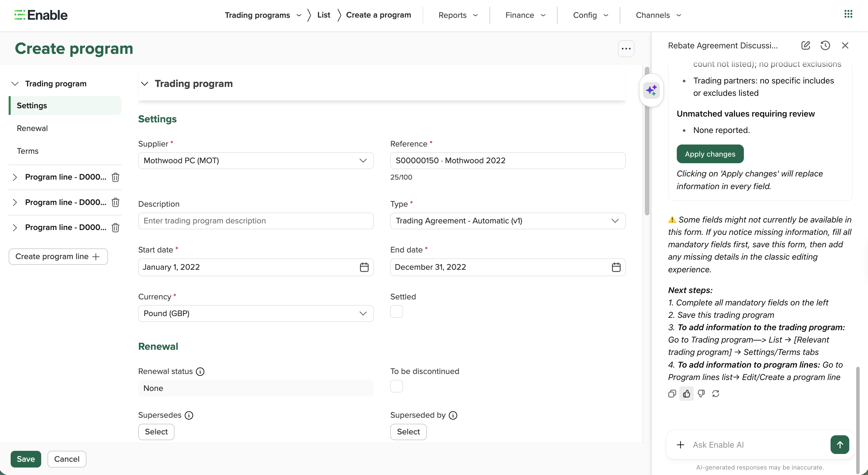Add attachment with the plus icon
Viewport: 868px width, 475px height.
click(x=680, y=445)
